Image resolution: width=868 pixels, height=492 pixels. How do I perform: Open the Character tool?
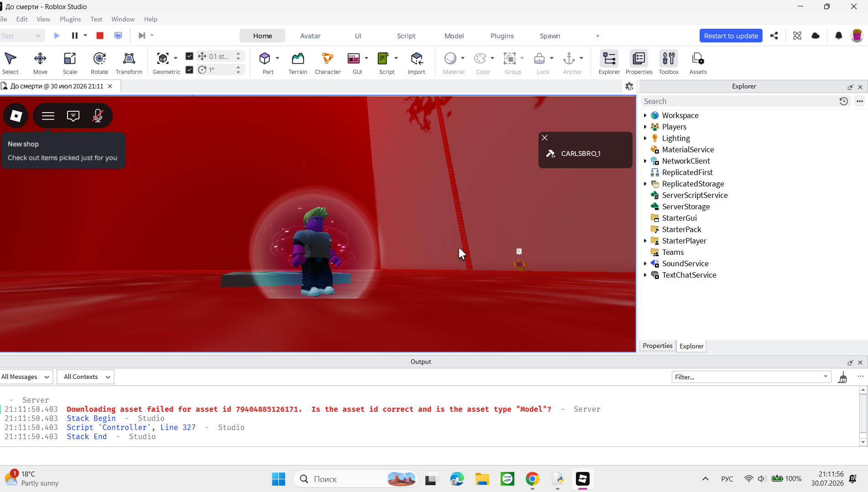(x=328, y=63)
